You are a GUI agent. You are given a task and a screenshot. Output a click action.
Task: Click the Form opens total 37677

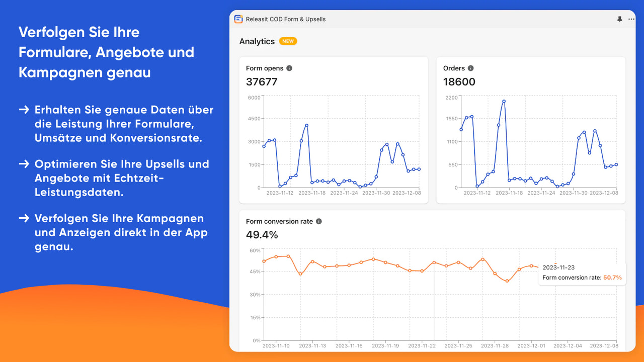(x=262, y=82)
